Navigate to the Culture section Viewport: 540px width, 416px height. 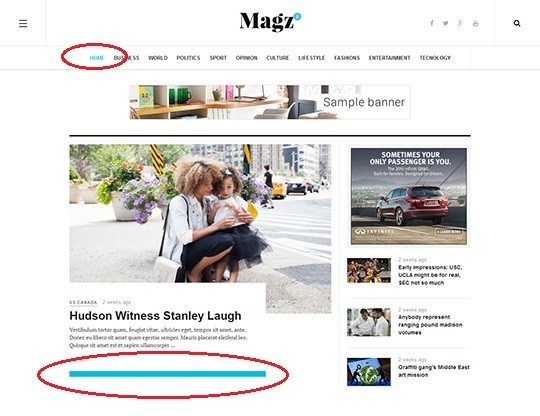click(278, 58)
